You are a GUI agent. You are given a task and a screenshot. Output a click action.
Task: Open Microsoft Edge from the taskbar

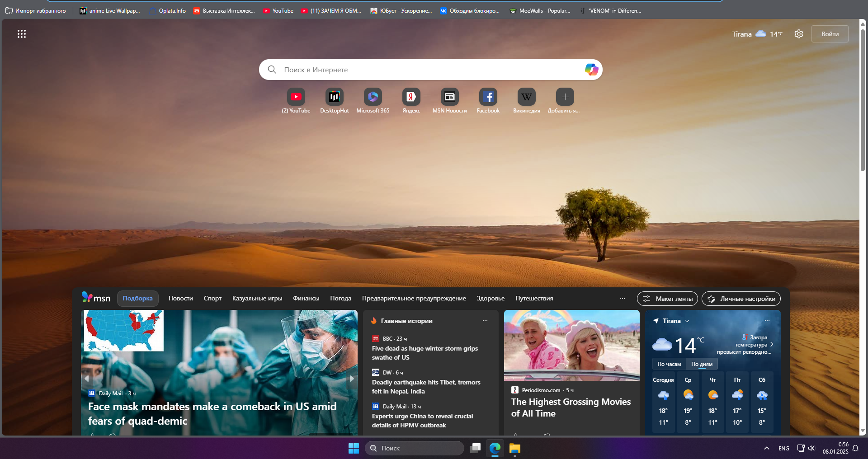495,448
